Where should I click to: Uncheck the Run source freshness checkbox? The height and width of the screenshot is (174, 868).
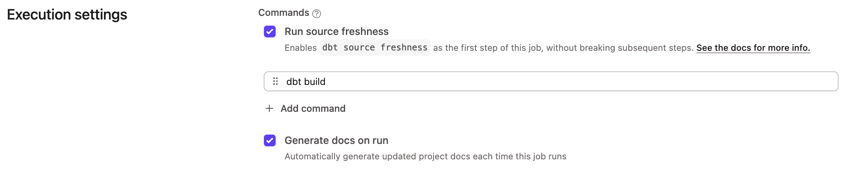[270, 31]
